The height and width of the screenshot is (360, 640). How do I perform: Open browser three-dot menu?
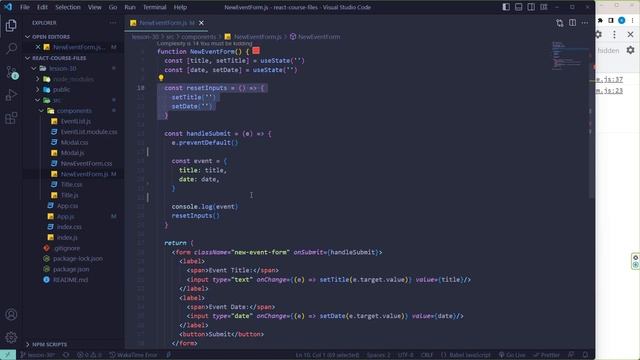632,20
